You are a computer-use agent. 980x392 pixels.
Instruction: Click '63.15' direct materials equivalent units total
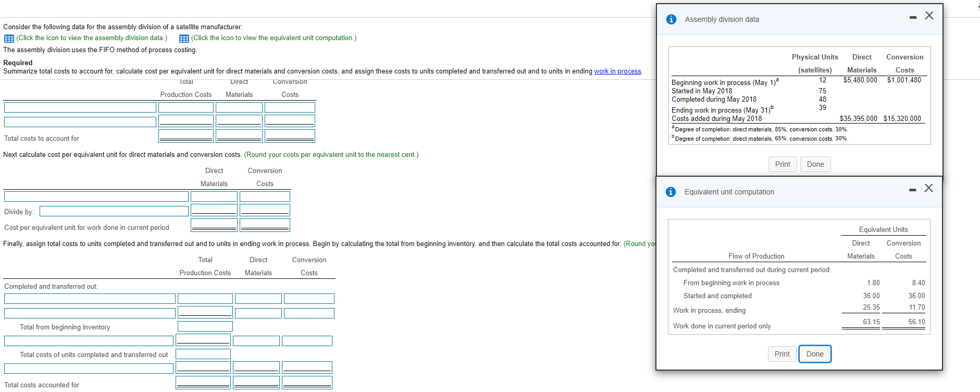[x=871, y=322]
